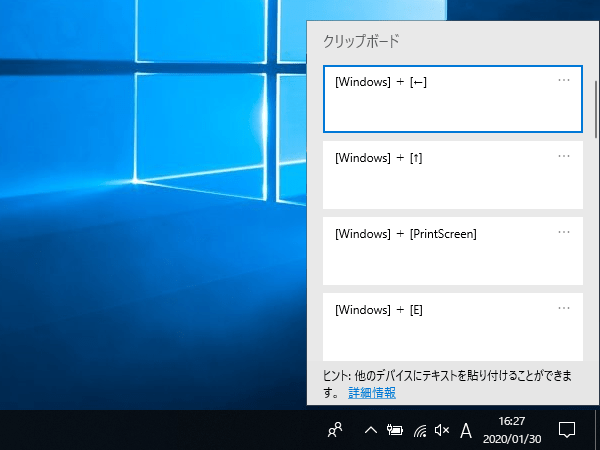
Task: Click the クリップボード panel title
Action: pyautogui.click(x=360, y=41)
